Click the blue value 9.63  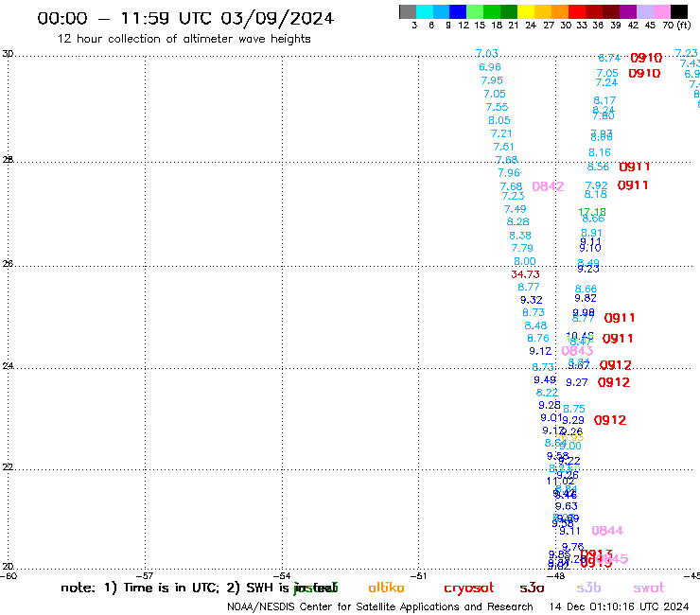click(566, 506)
